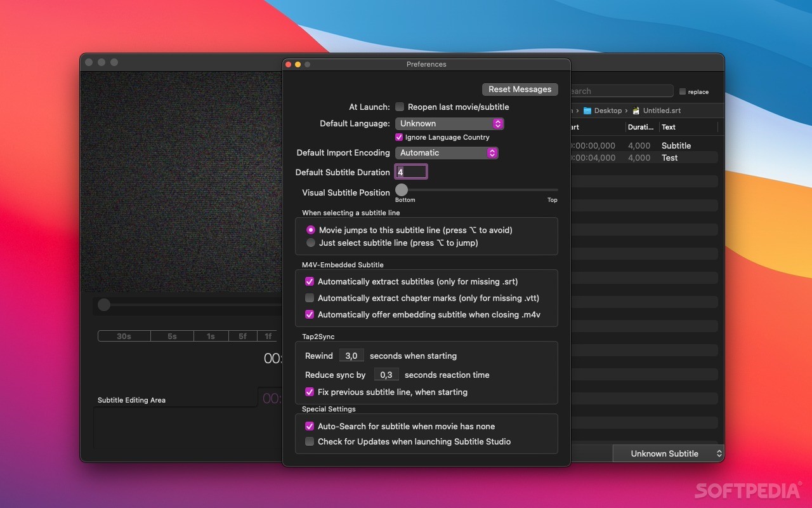
Task: Enable automatic chapter marks extraction
Action: pos(310,298)
